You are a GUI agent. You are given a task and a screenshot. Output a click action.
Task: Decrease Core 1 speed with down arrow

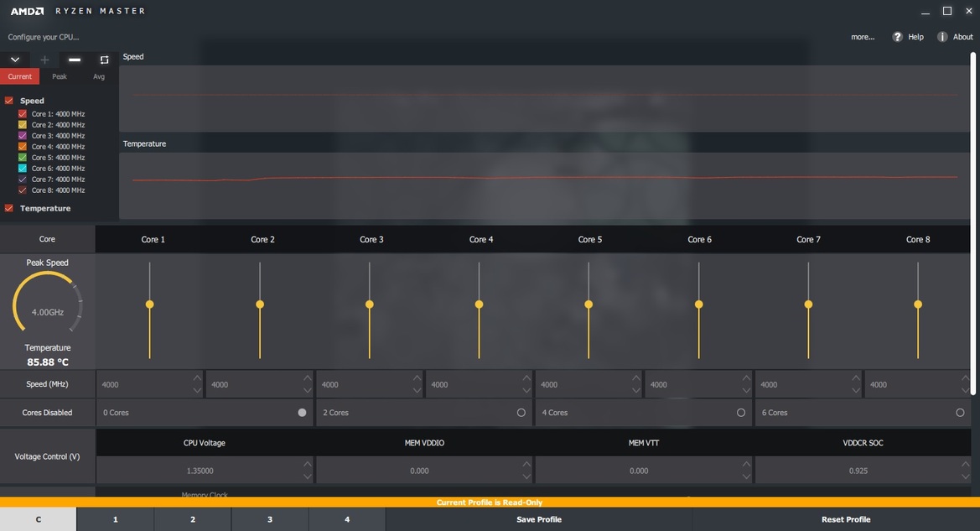[197, 390]
